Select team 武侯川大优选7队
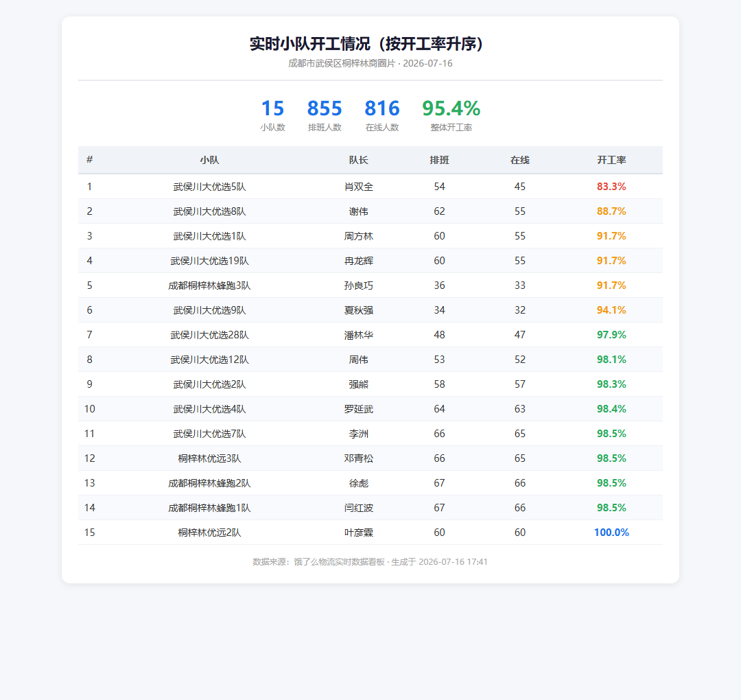This screenshot has width=741, height=700. (209, 434)
